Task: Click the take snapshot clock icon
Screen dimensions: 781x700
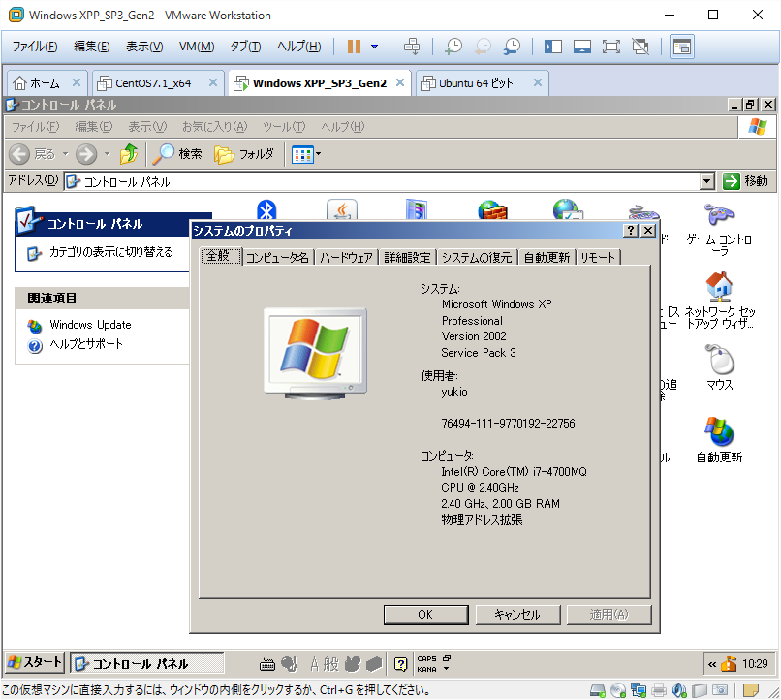Action: click(x=453, y=47)
